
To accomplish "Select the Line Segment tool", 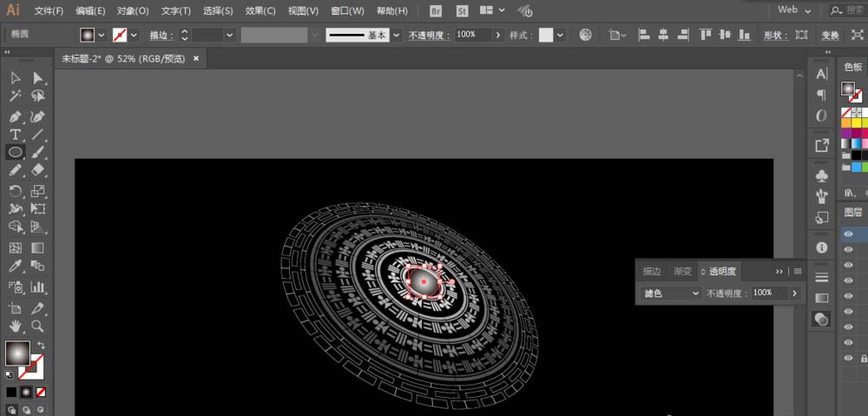I will pyautogui.click(x=37, y=135).
